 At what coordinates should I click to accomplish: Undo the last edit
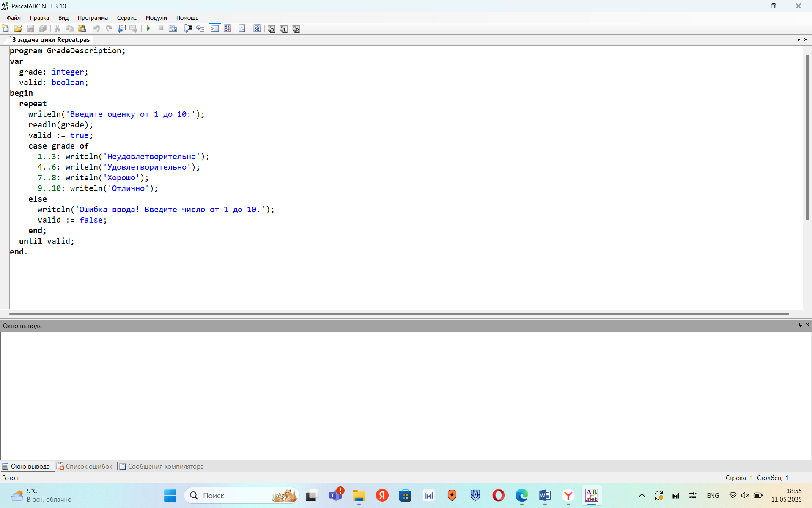tap(97, 28)
